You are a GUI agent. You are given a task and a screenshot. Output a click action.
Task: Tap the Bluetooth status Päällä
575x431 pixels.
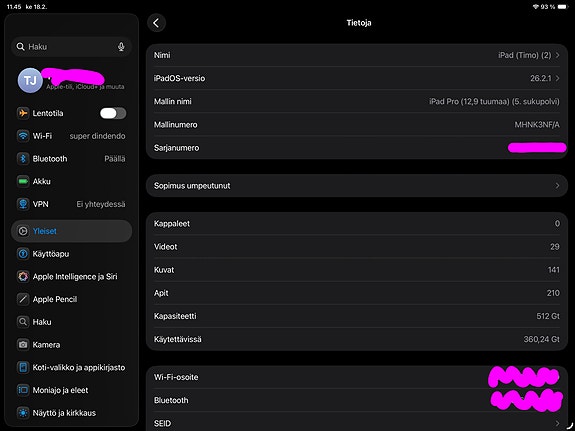click(x=115, y=158)
